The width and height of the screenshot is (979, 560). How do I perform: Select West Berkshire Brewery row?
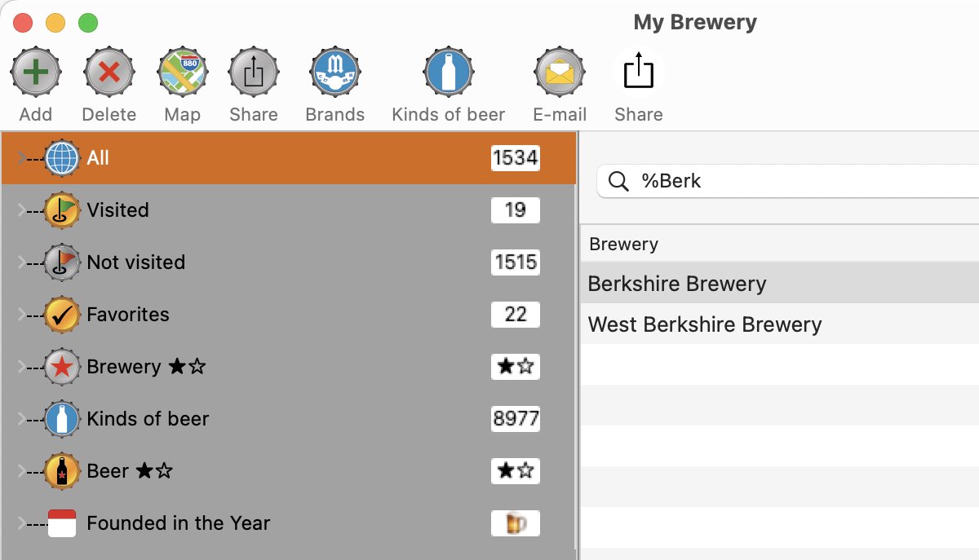click(704, 324)
